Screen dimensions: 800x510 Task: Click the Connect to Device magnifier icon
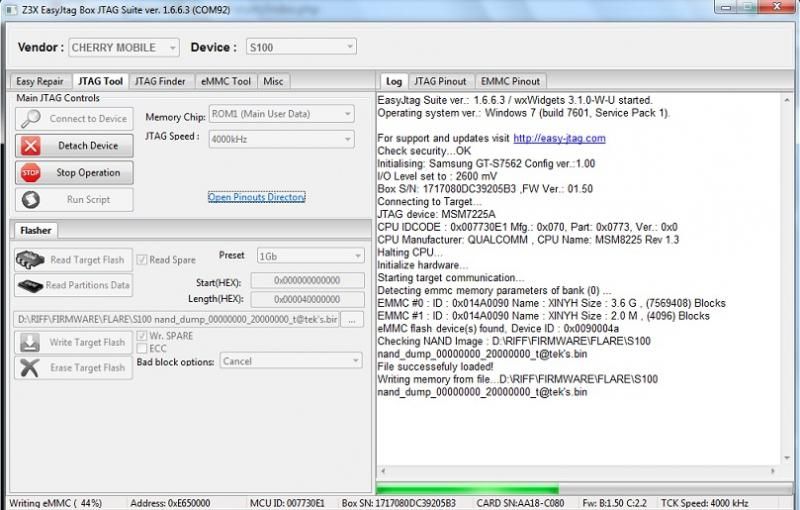click(x=31, y=119)
